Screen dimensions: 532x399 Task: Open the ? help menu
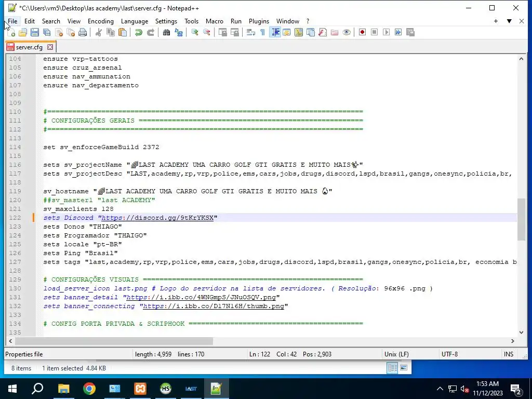coord(308,21)
